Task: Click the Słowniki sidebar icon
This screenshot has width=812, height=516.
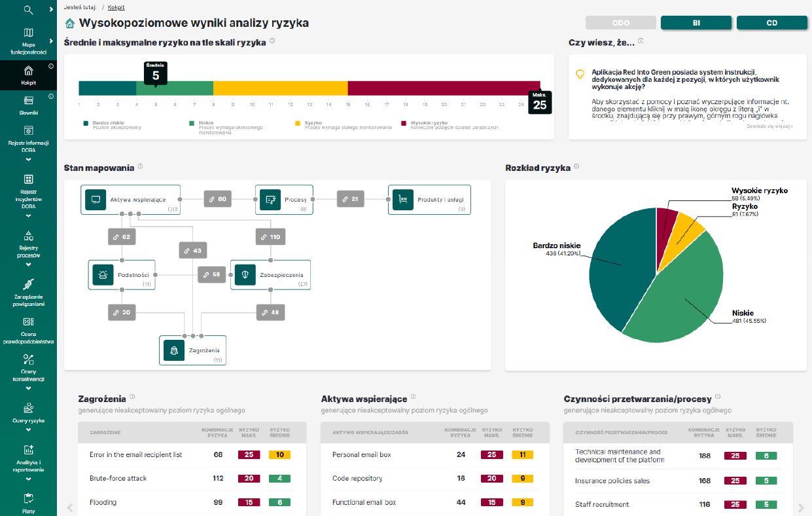Action: point(28,101)
